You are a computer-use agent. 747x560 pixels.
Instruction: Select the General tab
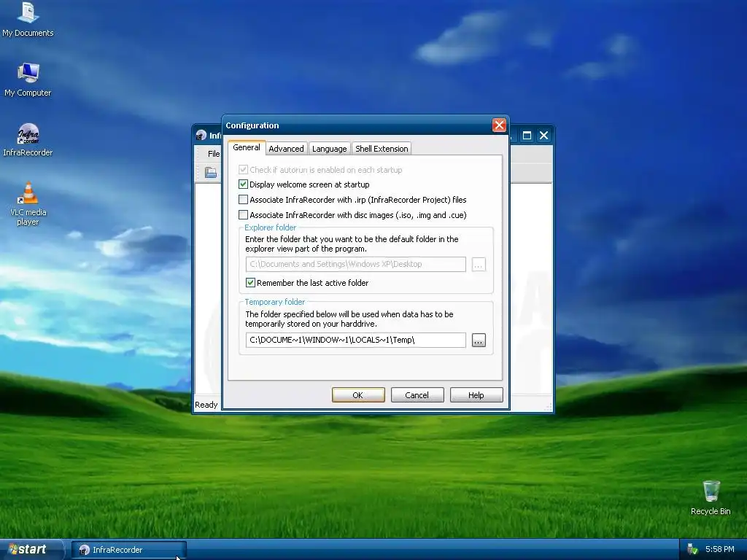247,147
